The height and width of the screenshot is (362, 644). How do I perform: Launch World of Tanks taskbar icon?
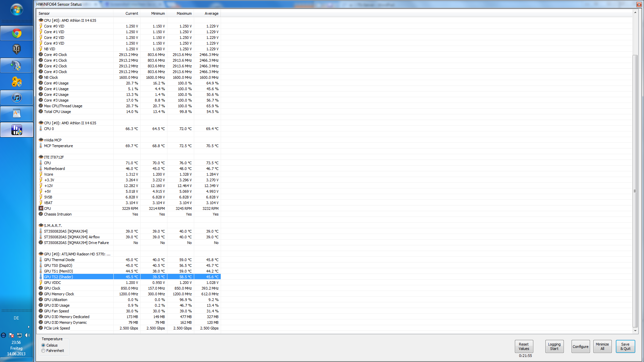[16, 49]
